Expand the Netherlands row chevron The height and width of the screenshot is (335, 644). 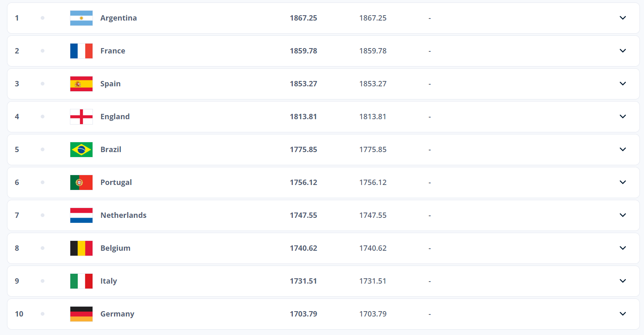coord(623,215)
